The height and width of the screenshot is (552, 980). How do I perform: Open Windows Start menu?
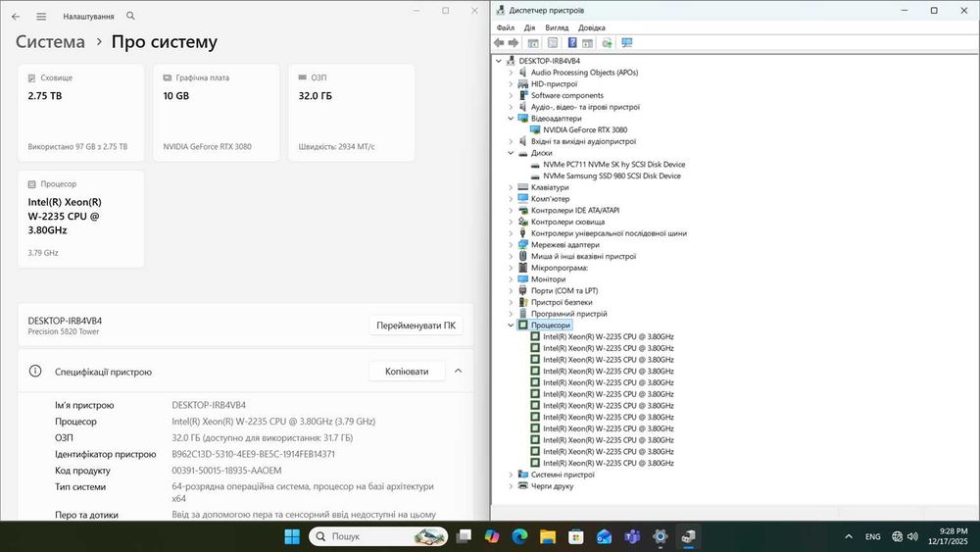click(292, 536)
